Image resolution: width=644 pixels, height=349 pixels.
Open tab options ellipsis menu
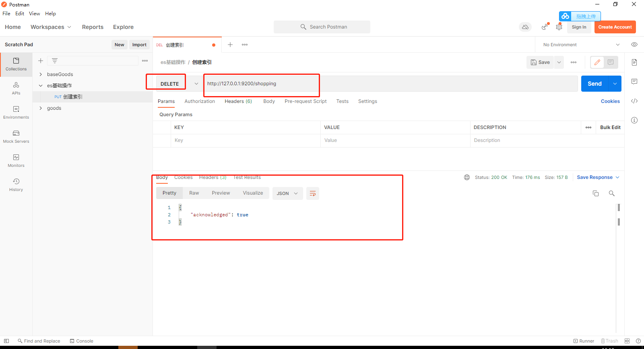click(245, 45)
